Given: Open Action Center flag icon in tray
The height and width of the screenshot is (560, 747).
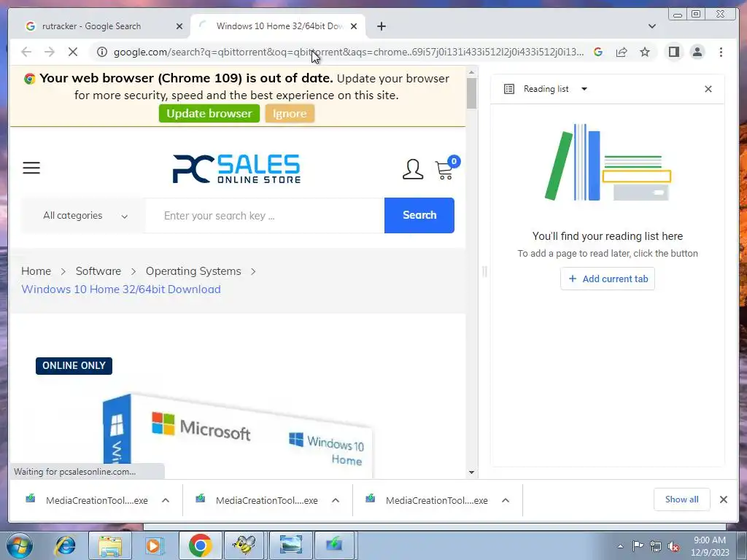Looking at the screenshot, I should [638, 546].
